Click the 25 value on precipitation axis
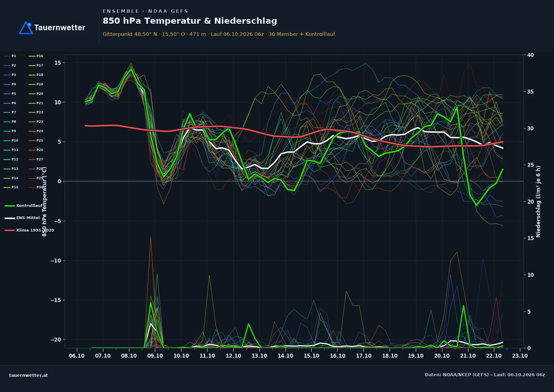The height and width of the screenshot is (392, 554). 531,165
